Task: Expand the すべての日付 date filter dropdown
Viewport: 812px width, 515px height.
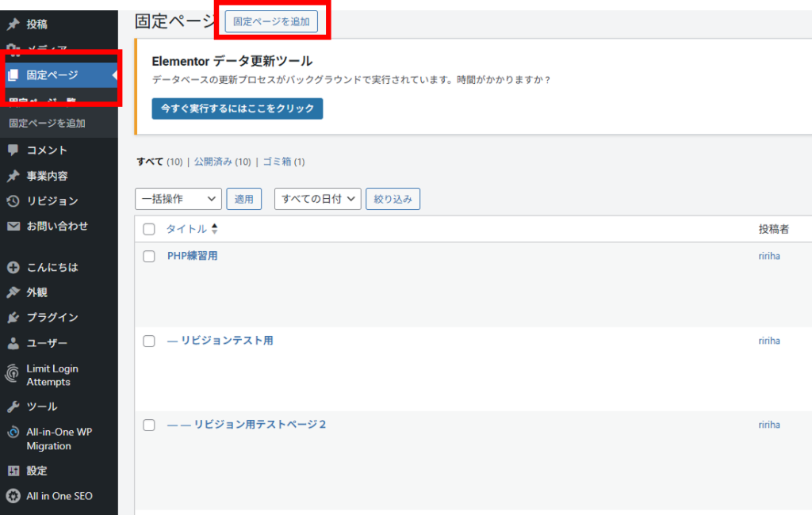Action: (317, 199)
